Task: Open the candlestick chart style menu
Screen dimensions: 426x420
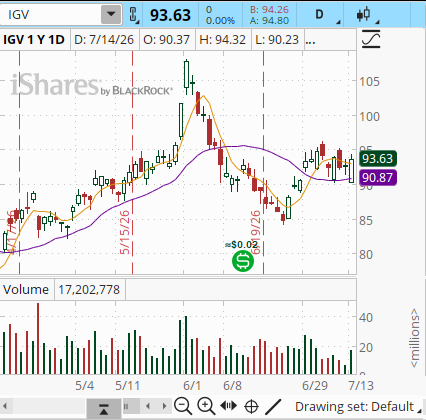Action: [x=367, y=15]
